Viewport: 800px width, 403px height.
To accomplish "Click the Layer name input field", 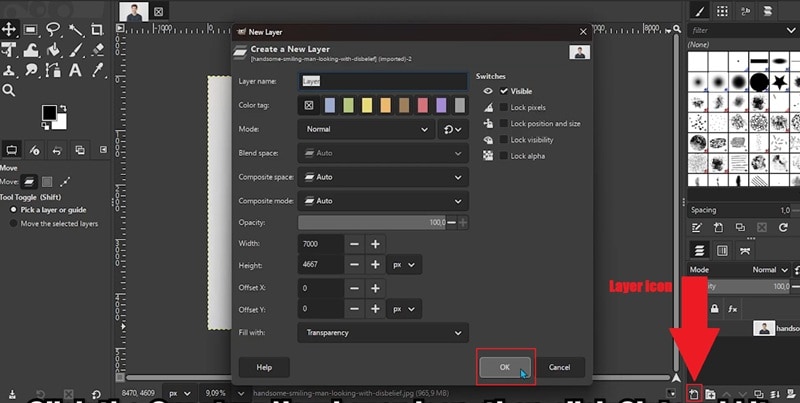I will [x=383, y=81].
